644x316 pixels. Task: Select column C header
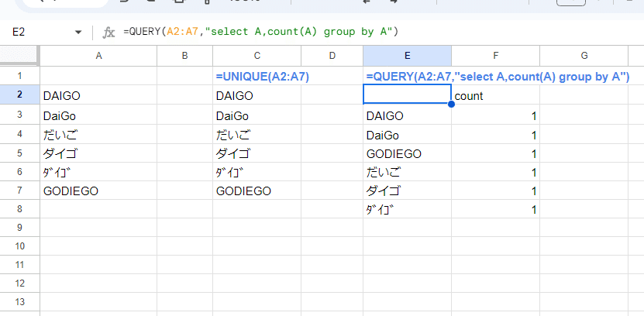257,56
